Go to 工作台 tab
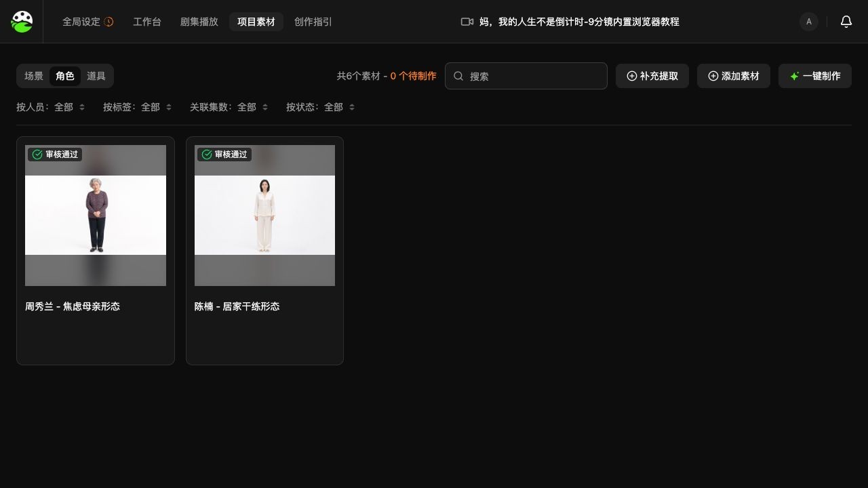This screenshot has width=868, height=488. pyautogui.click(x=147, y=22)
